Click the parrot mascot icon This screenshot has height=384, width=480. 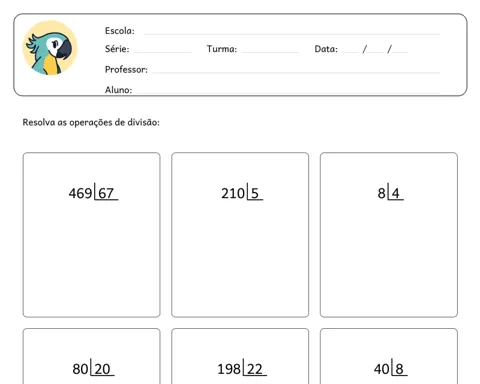[x=50, y=48]
